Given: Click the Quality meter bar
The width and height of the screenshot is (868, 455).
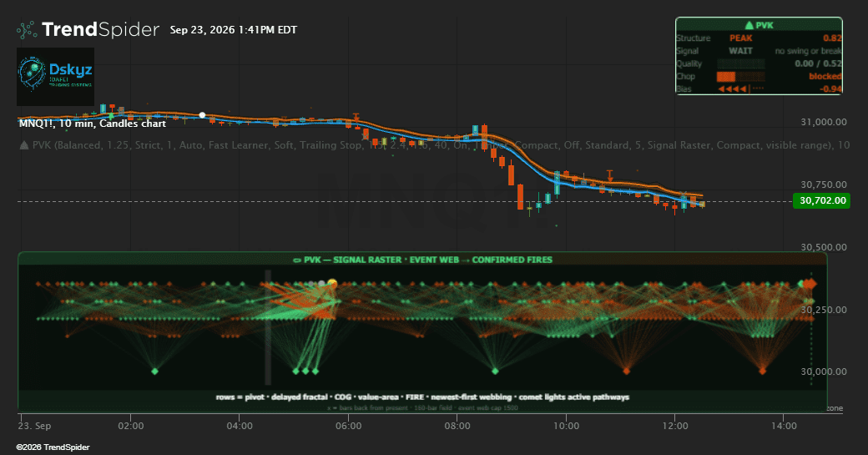Looking at the screenshot, I should coord(740,63).
